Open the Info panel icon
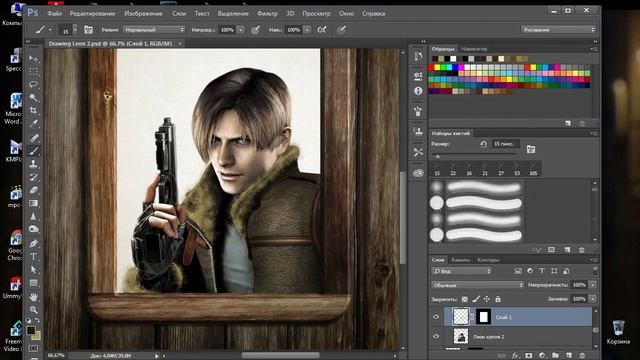This screenshot has width=640, height=360. coord(418,91)
